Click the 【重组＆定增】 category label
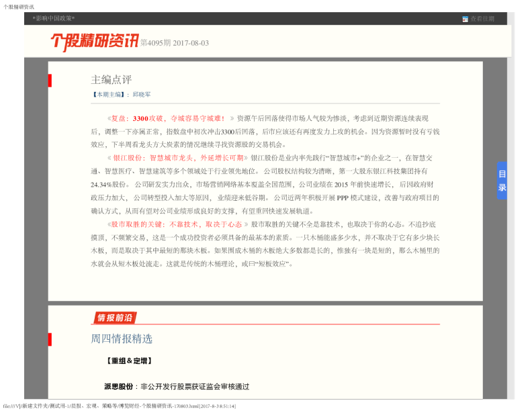 coord(129,361)
